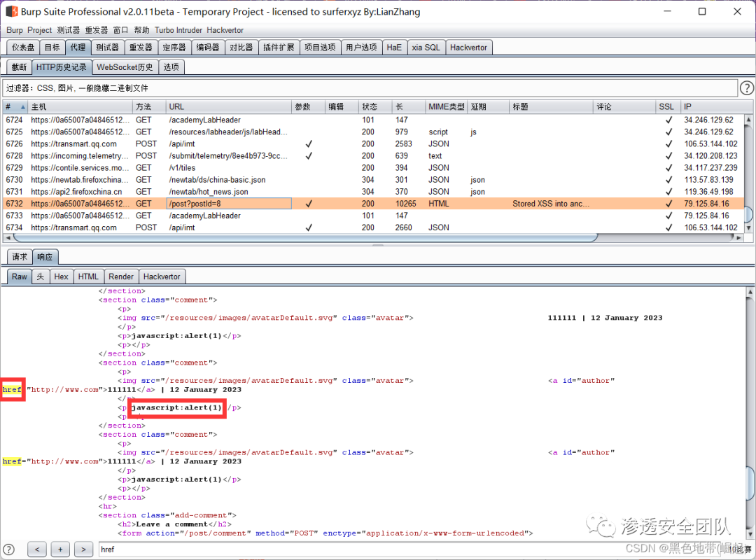This screenshot has width=756, height=560.
Task: Select row 6730 /newtab/ds/china-basic.json
Action: [x=373, y=180]
